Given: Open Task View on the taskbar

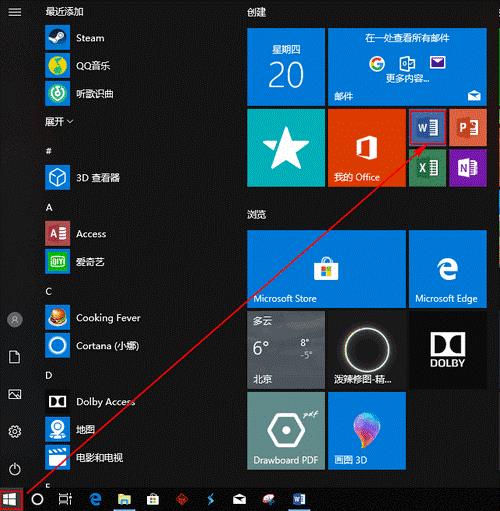Looking at the screenshot, I should pos(65,499).
